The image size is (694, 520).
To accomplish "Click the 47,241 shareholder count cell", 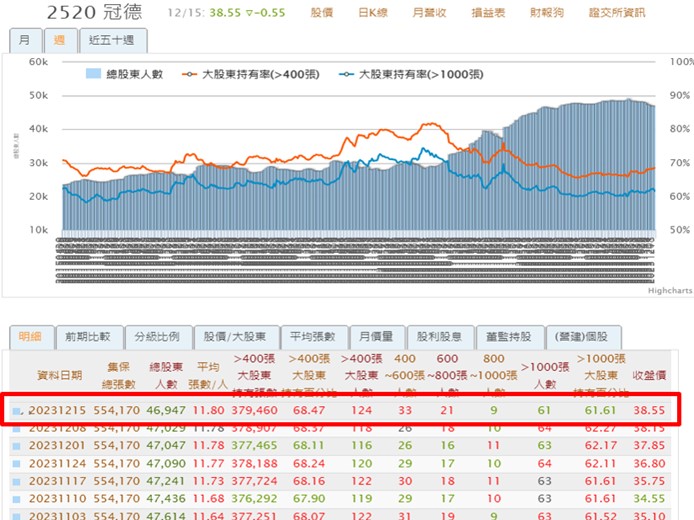I will click(x=166, y=481).
